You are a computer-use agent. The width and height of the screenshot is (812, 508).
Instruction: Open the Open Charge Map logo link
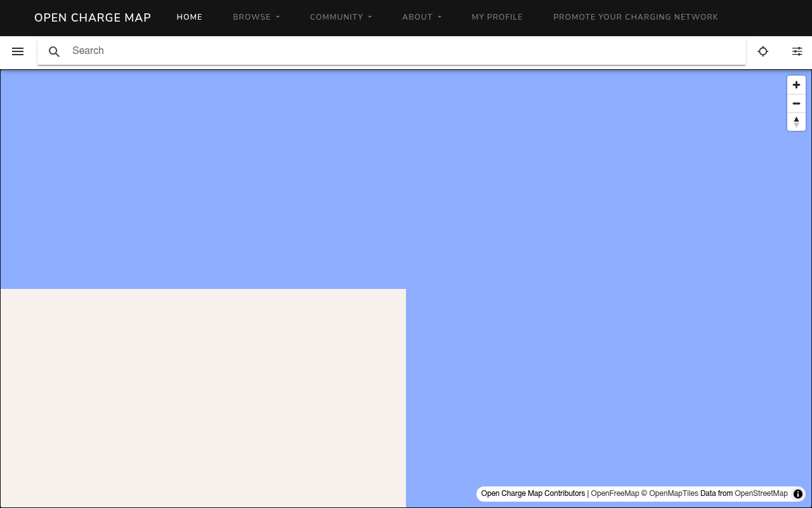[x=93, y=18]
